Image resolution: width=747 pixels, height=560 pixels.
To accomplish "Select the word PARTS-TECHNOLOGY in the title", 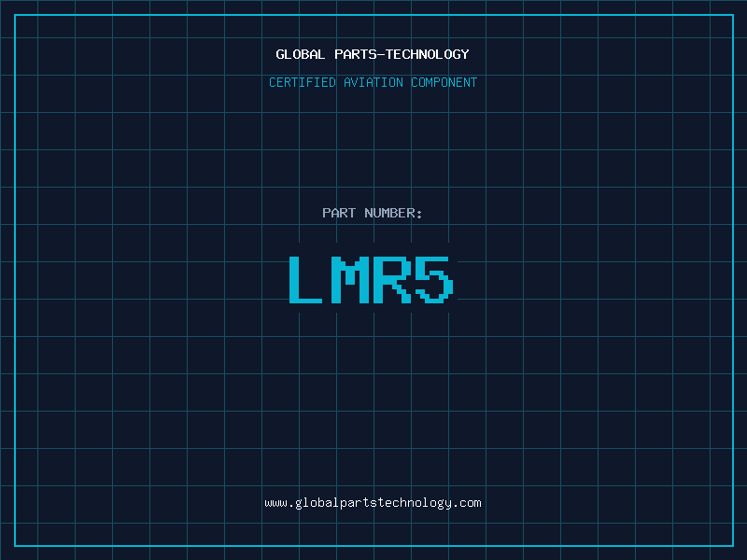I will [x=402, y=54].
